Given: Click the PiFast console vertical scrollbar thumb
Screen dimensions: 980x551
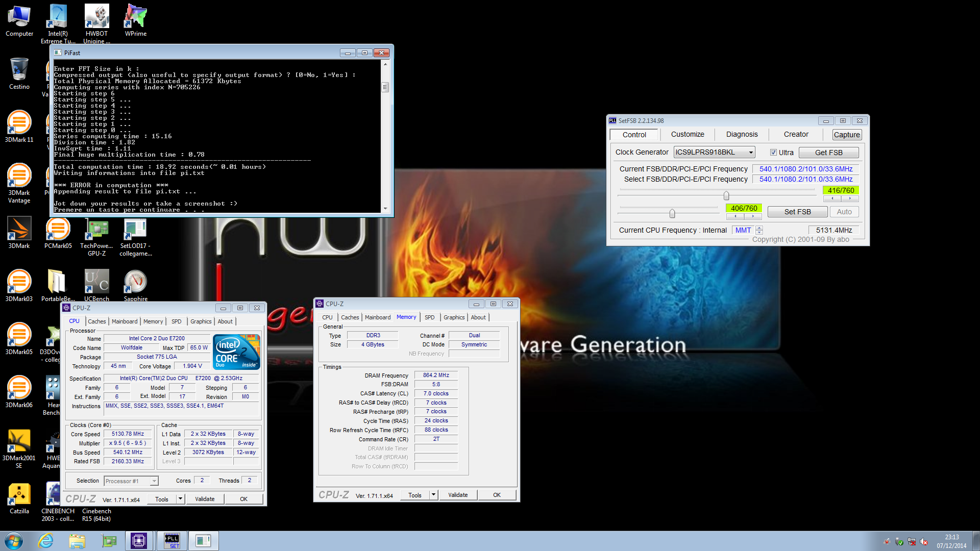Looking at the screenshot, I should tap(385, 87).
